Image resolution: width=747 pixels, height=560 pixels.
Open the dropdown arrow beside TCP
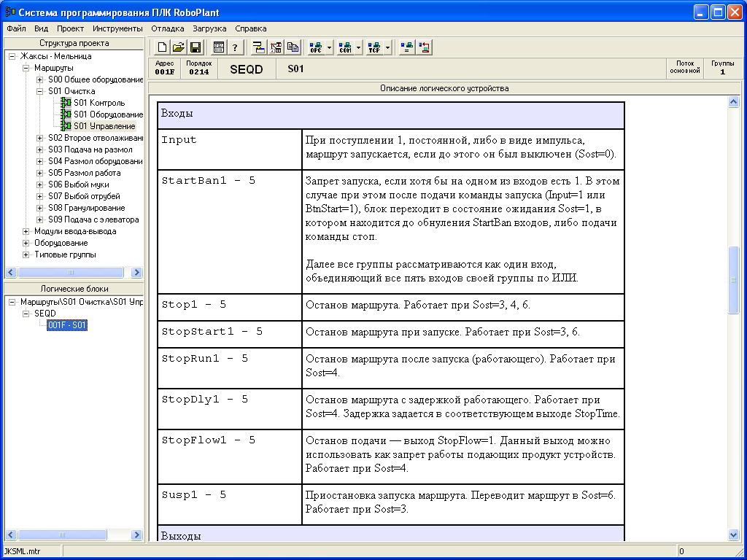pyautogui.click(x=388, y=47)
